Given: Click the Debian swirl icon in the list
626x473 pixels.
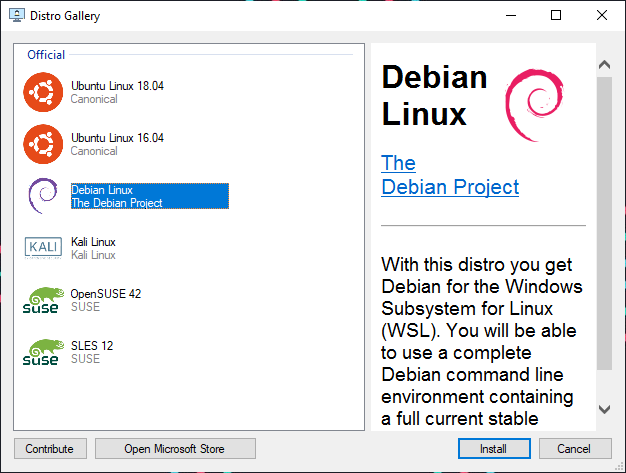Looking at the screenshot, I should (x=43, y=196).
